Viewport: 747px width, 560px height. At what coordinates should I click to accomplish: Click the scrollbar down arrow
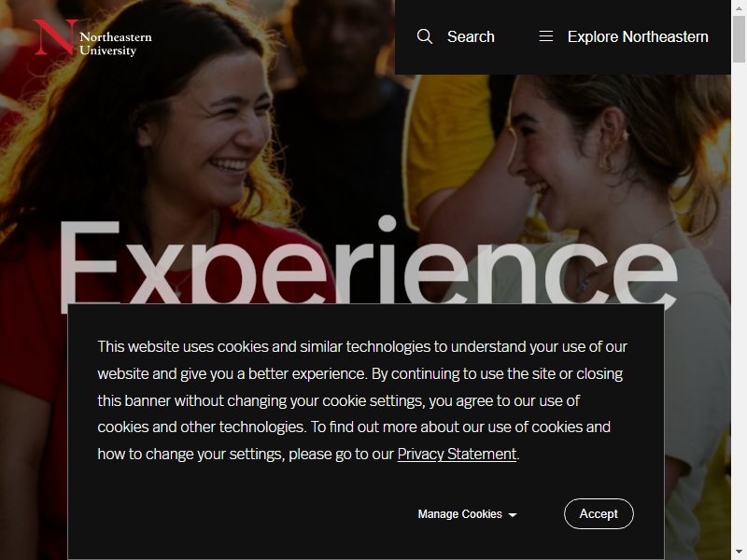(739, 553)
